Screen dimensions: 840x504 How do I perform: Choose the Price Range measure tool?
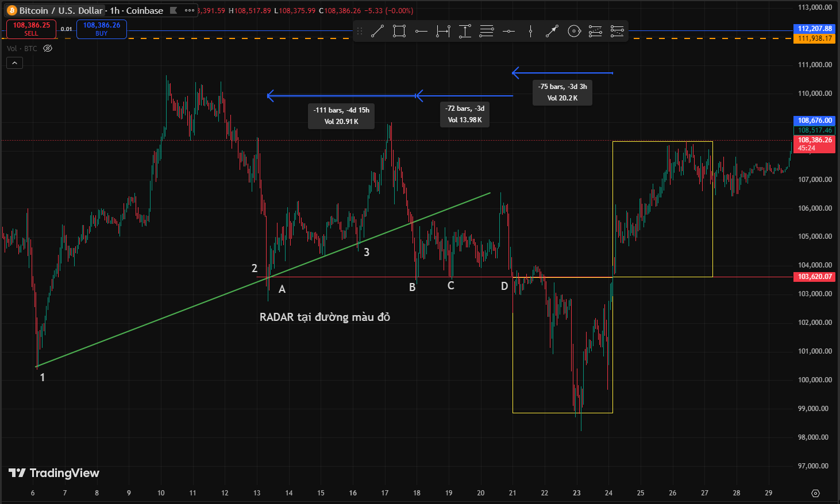(x=465, y=32)
